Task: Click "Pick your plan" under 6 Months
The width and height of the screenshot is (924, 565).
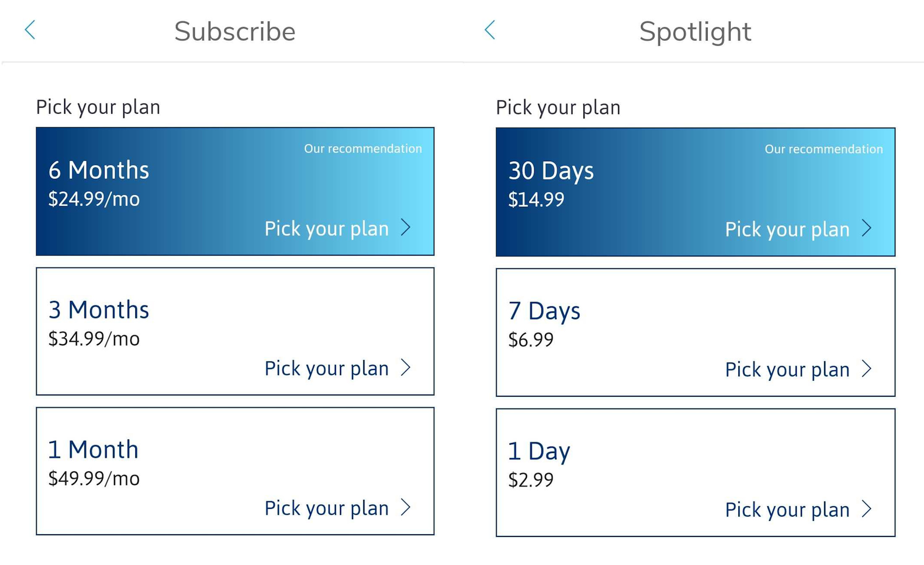Action: pos(326,229)
